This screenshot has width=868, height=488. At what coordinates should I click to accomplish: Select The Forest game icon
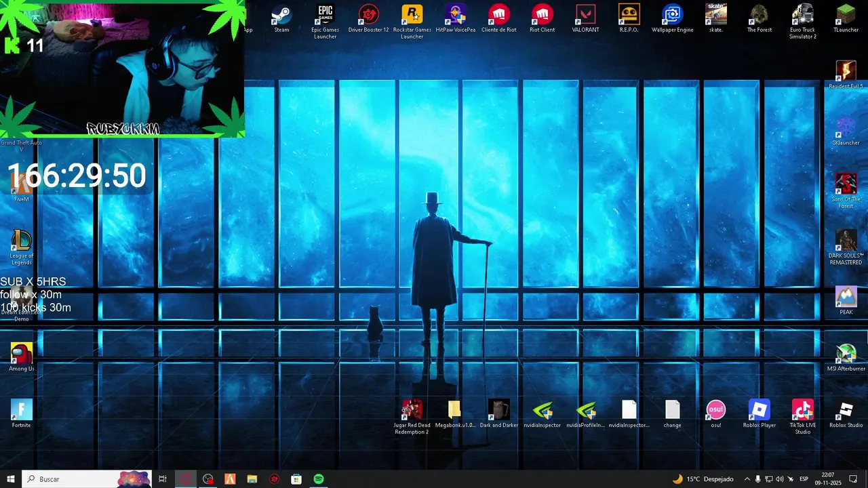pyautogui.click(x=759, y=19)
